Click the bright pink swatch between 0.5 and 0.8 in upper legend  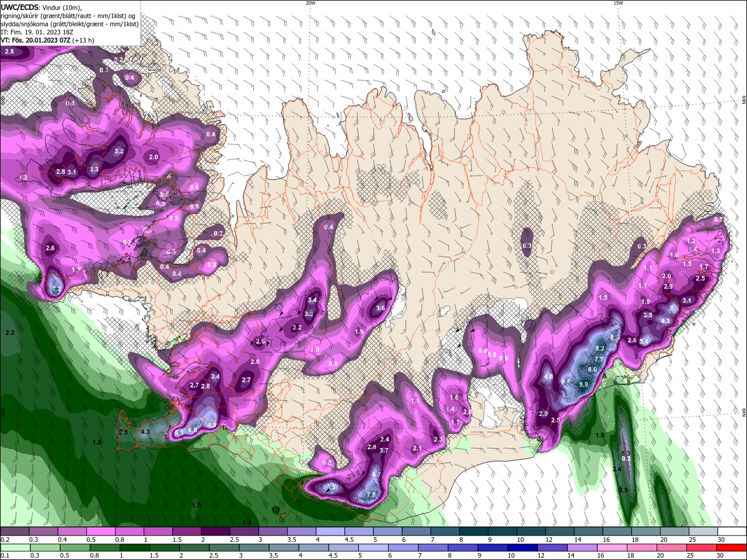100,531
